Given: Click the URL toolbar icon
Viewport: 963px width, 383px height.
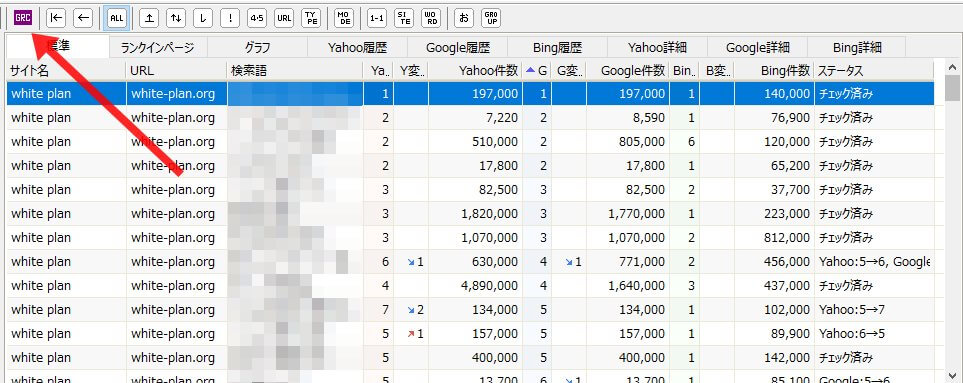Looking at the screenshot, I should pos(284,18).
